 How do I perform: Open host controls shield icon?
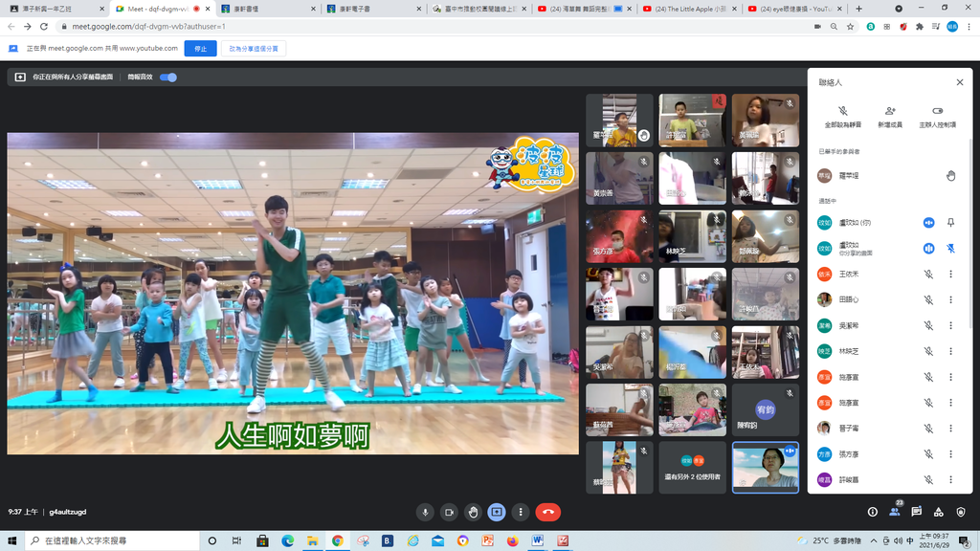(x=961, y=513)
